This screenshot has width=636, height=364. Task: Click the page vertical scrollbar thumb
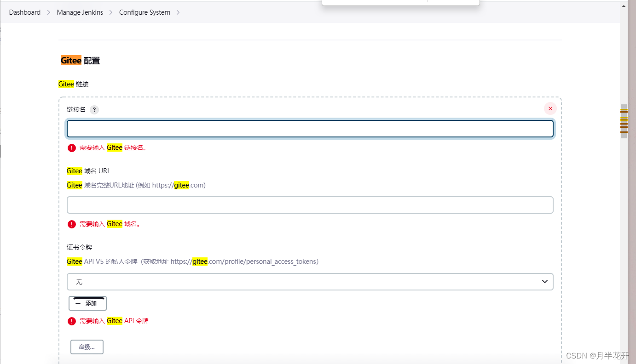click(624, 121)
